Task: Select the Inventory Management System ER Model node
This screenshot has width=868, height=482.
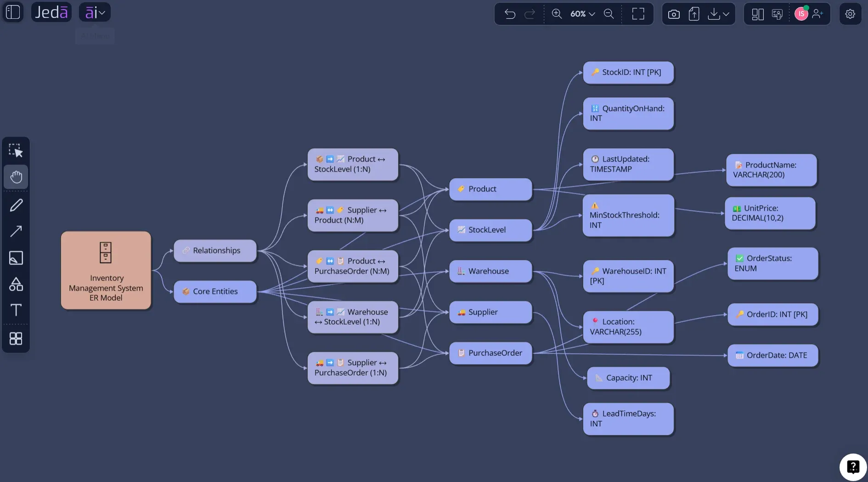Action: tap(106, 270)
